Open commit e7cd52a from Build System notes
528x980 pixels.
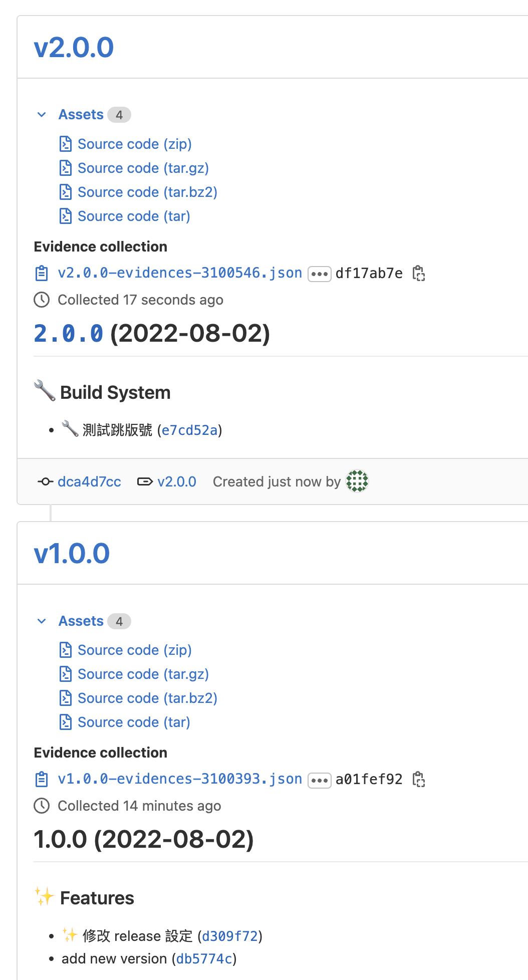189,430
